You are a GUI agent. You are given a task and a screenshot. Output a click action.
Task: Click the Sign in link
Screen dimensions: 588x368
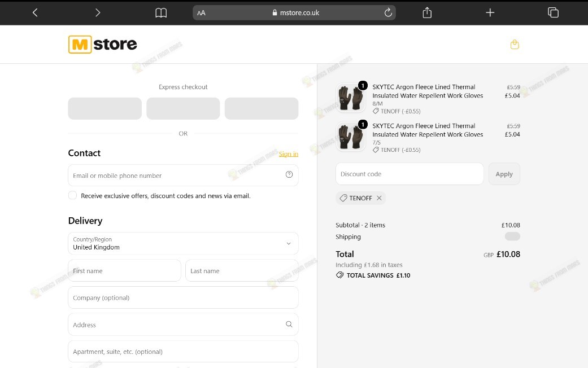pos(289,154)
